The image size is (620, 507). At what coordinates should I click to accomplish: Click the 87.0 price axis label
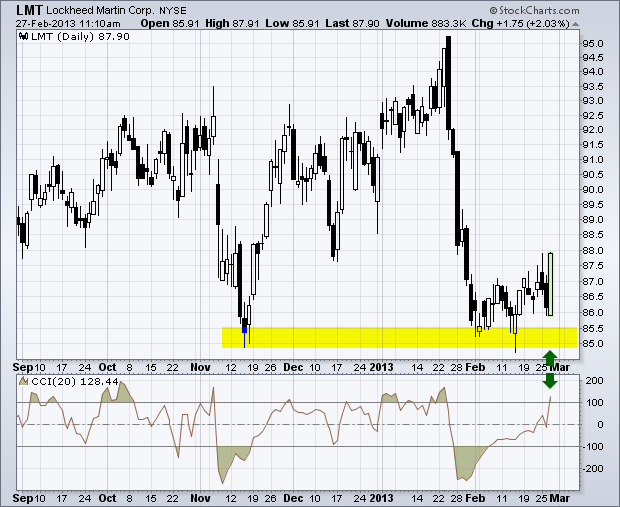(593, 282)
